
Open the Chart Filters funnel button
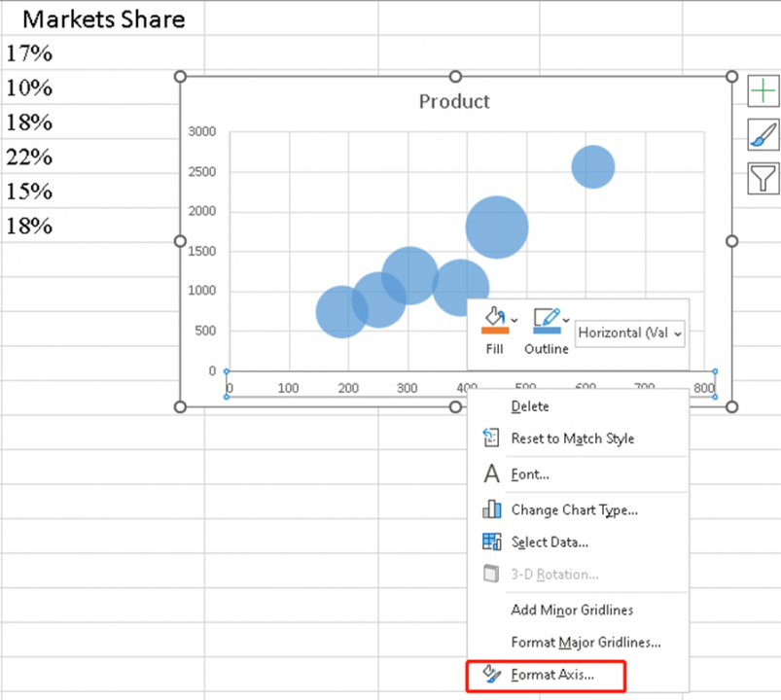click(x=763, y=178)
